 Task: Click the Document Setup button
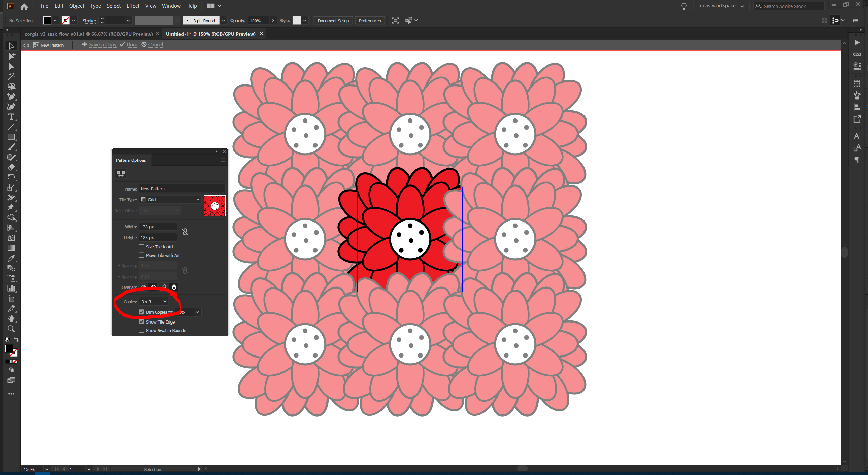click(333, 21)
